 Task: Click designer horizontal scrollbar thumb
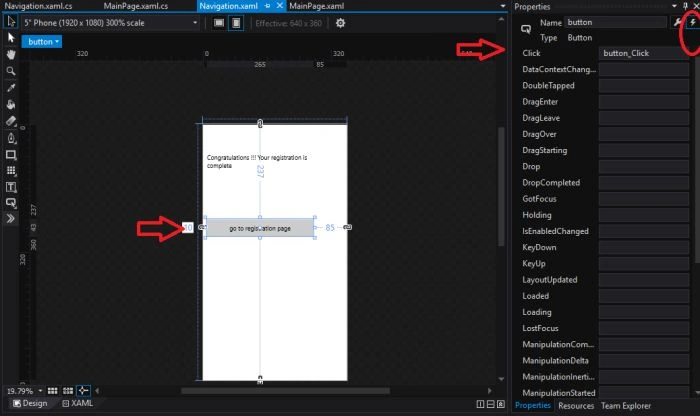click(x=285, y=391)
